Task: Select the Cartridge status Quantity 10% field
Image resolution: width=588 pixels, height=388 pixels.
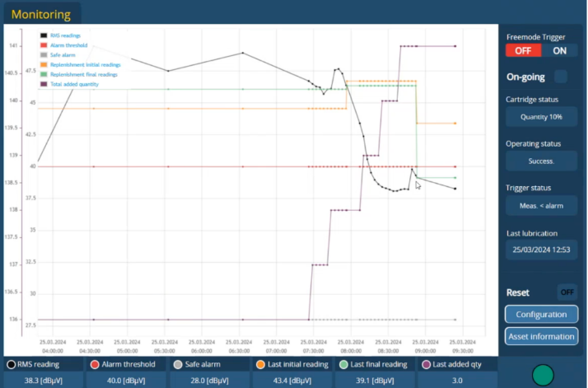Action: click(x=541, y=117)
